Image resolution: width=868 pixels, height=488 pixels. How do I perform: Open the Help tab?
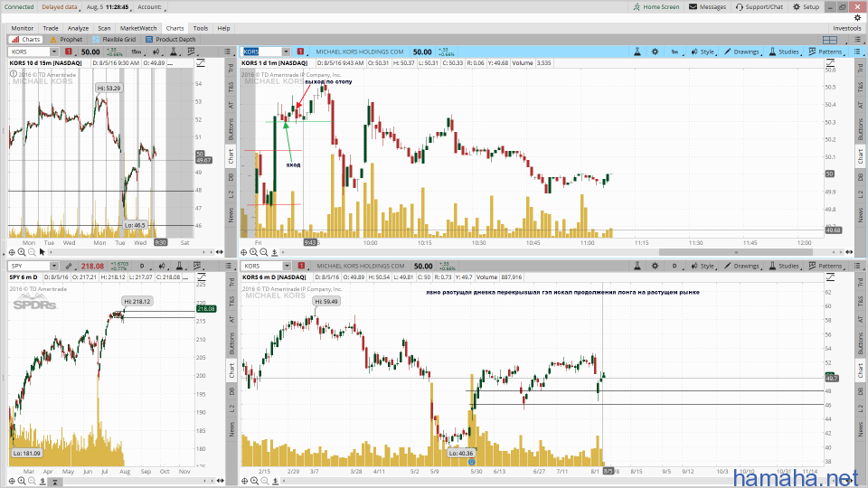pyautogui.click(x=223, y=28)
